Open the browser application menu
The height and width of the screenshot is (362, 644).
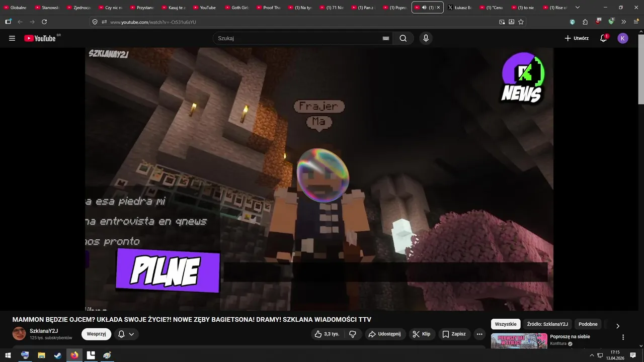635,22
